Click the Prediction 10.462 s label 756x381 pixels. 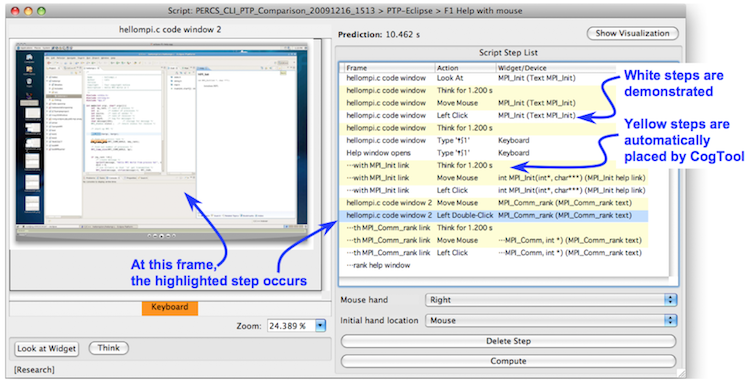click(x=379, y=35)
